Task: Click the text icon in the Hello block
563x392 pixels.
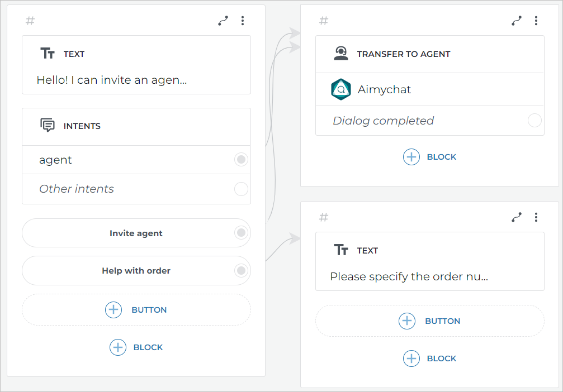Action: [48, 54]
